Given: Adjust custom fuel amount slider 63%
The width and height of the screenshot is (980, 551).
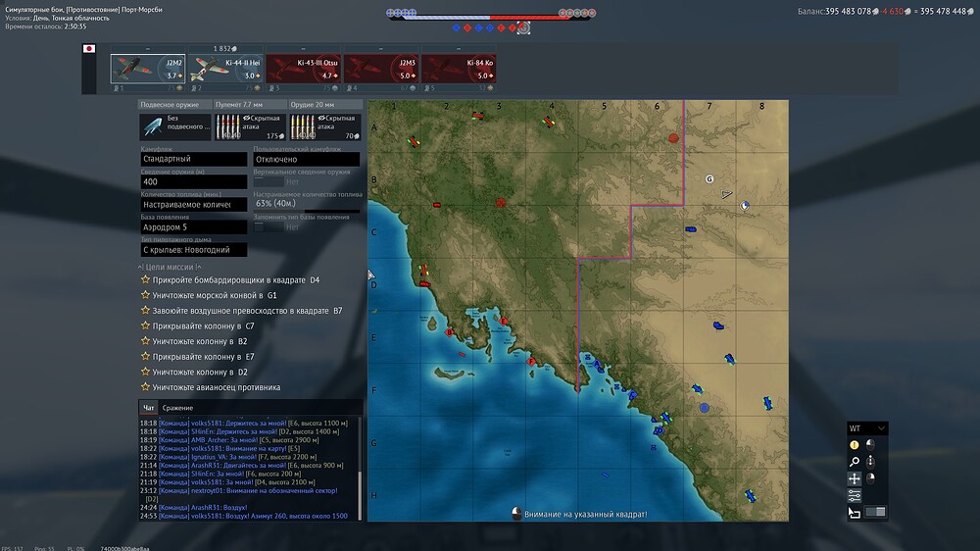Looking at the screenshot, I should pos(307,211).
